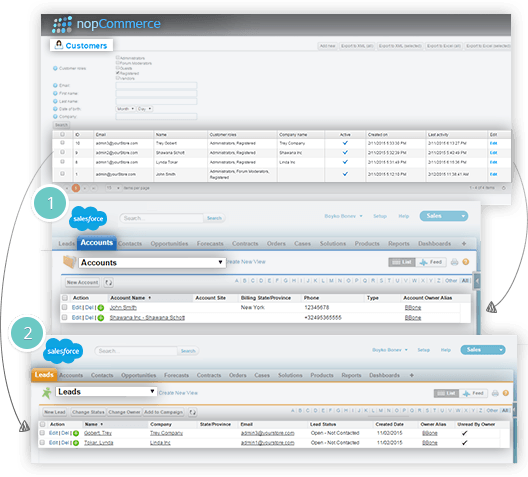Open Boyko Bonev user menu in Leads window
528x477 pixels.
click(390, 350)
